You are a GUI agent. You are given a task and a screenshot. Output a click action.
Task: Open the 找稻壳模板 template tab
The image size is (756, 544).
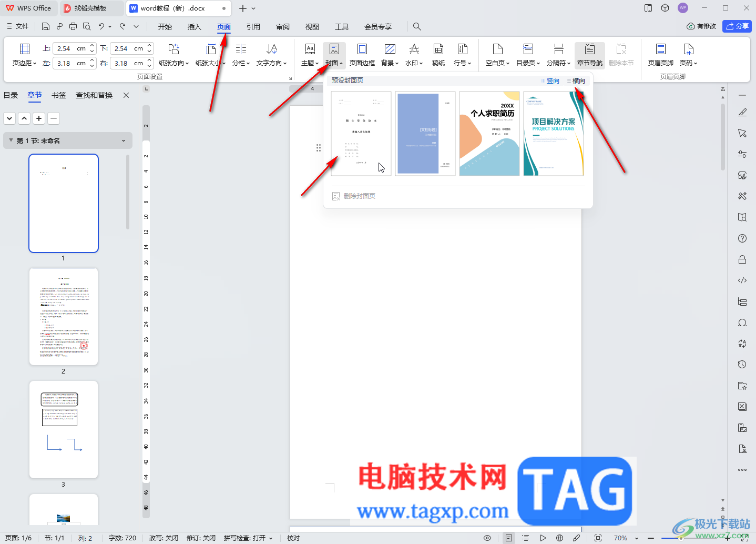coord(90,8)
